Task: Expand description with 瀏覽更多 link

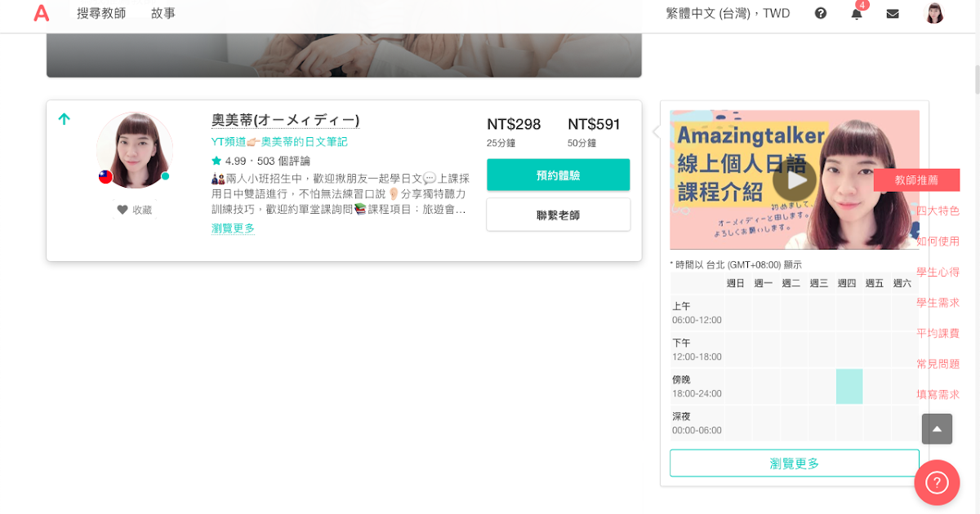Action: coord(233,228)
